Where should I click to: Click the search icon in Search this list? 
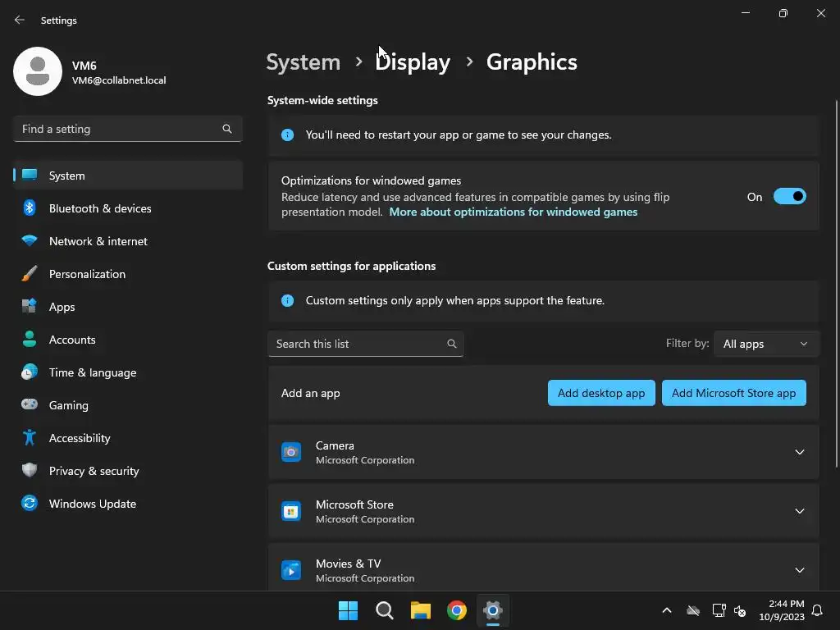[x=452, y=344]
